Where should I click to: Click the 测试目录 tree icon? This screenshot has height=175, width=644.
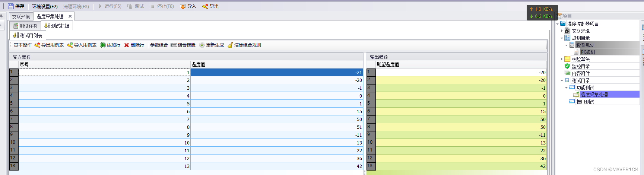pyautogui.click(x=567, y=80)
